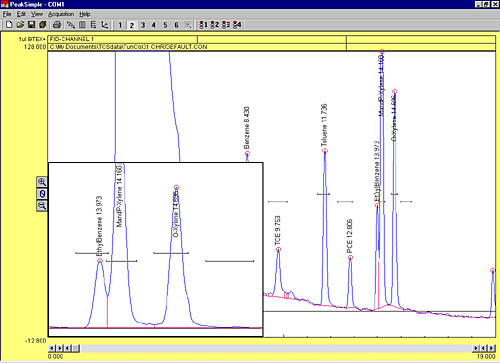Select the Toluene peak apex marker

325,151
